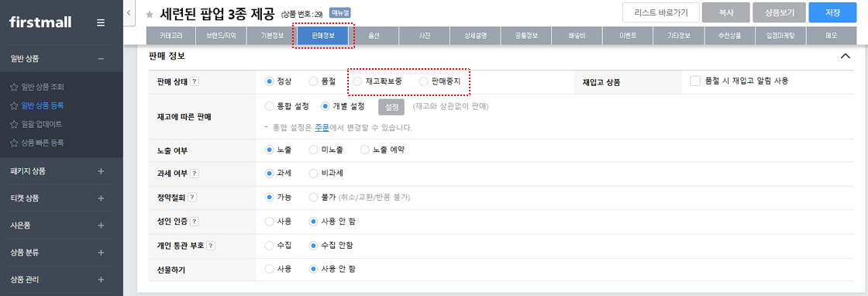Switch to the 기본정보 tab
The image size is (868, 296).
coord(272,36)
